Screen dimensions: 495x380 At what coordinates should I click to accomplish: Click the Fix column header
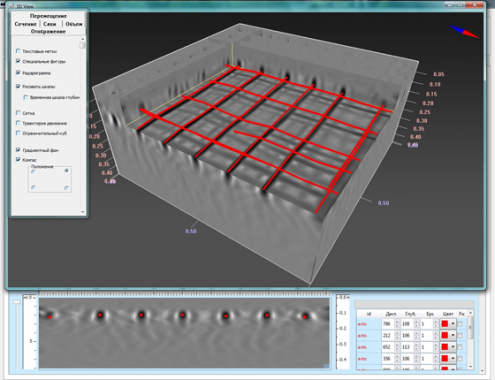[x=462, y=314]
